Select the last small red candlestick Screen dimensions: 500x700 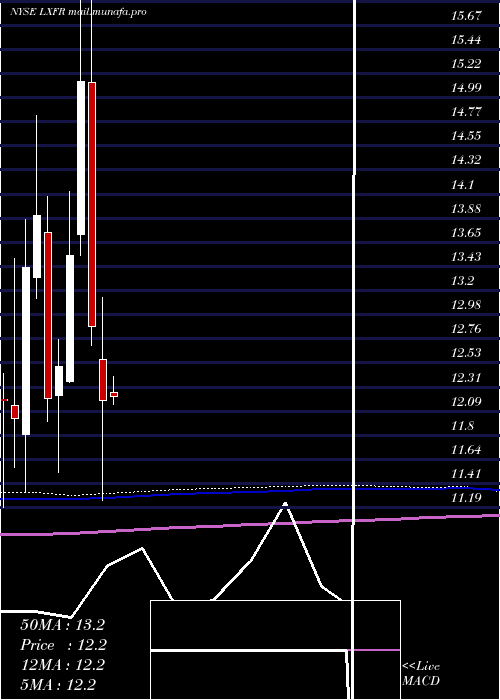pos(114,394)
